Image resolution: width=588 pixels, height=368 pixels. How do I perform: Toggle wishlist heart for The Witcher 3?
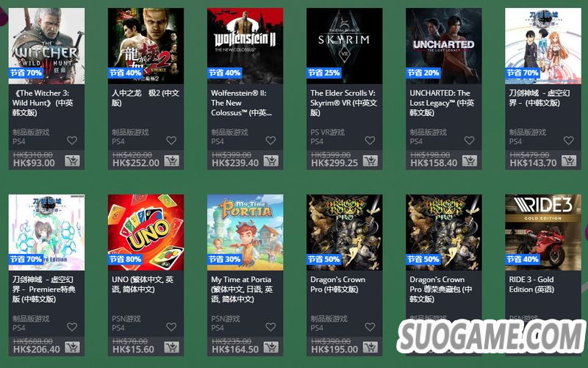(x=72, y=140)
